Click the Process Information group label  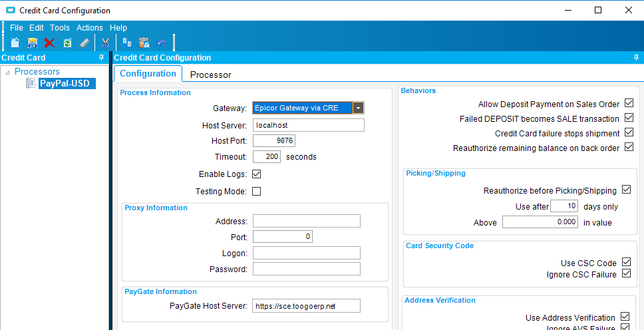(155, 93)
